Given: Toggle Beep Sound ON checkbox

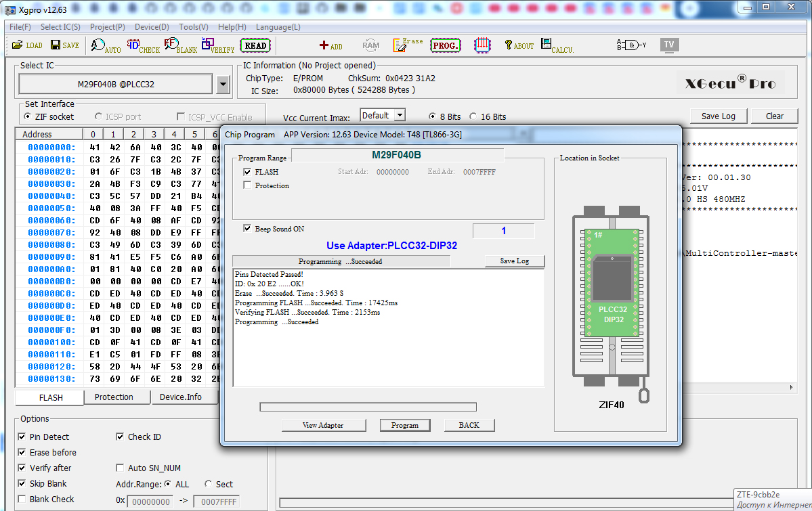Looking at the screenshot, I should tap(247, 228).
